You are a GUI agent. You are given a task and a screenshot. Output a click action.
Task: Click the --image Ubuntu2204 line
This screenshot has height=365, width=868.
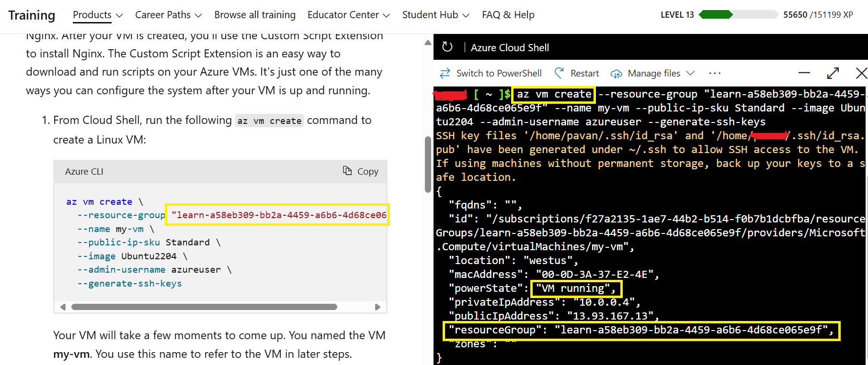coord(132,256)
